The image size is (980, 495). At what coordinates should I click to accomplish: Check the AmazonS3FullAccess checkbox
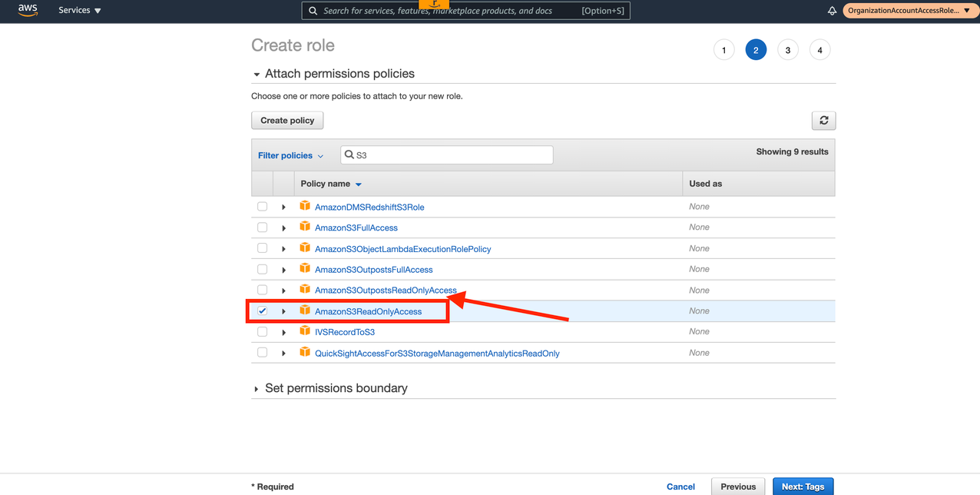point(262,228)
